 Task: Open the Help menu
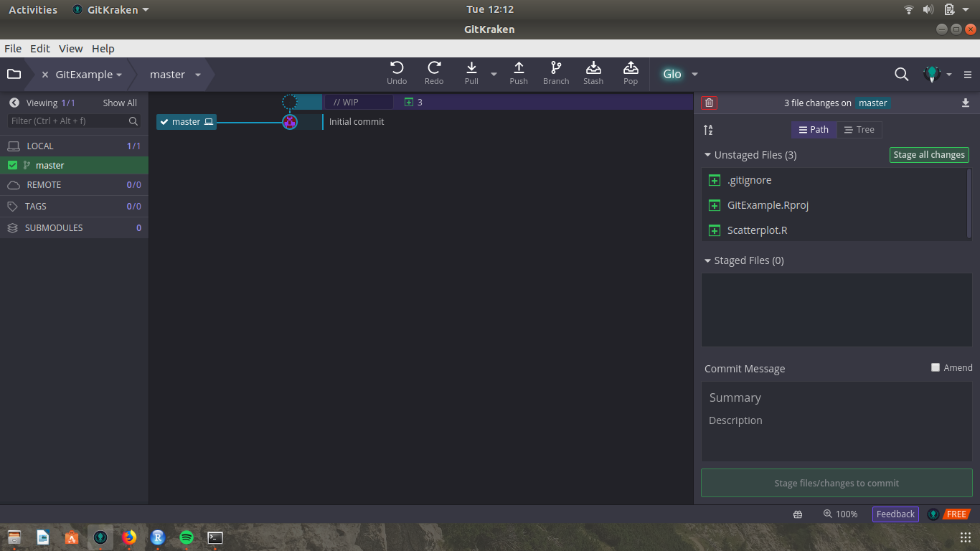click(103, 49)
